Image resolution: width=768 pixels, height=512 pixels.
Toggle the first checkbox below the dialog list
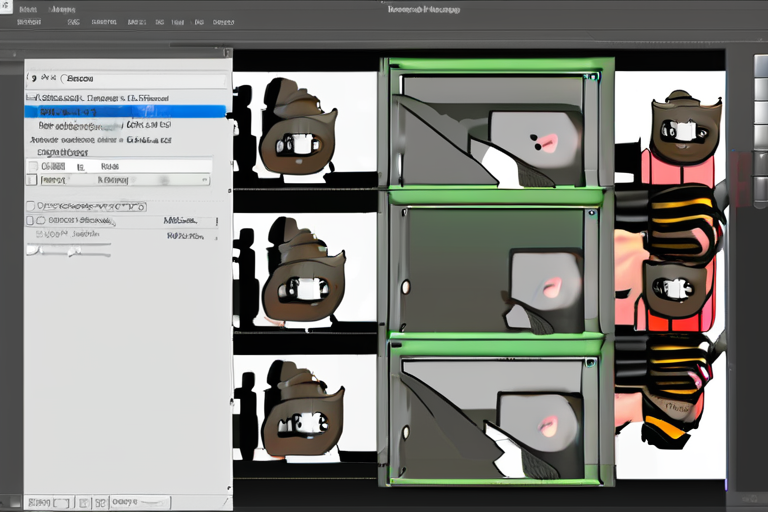tap(32, 166)
